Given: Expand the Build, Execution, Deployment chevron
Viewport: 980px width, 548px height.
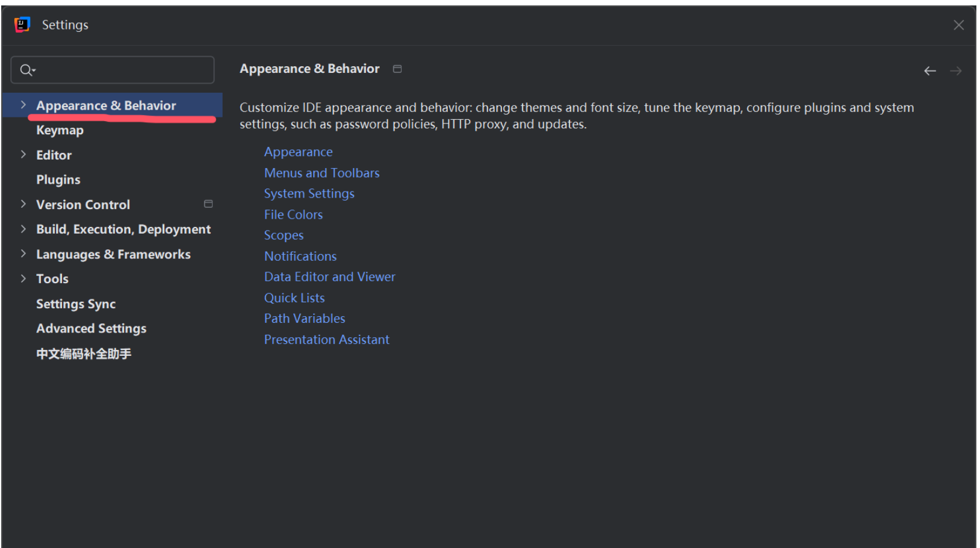Looking at the screenshot, I should 23,229.
